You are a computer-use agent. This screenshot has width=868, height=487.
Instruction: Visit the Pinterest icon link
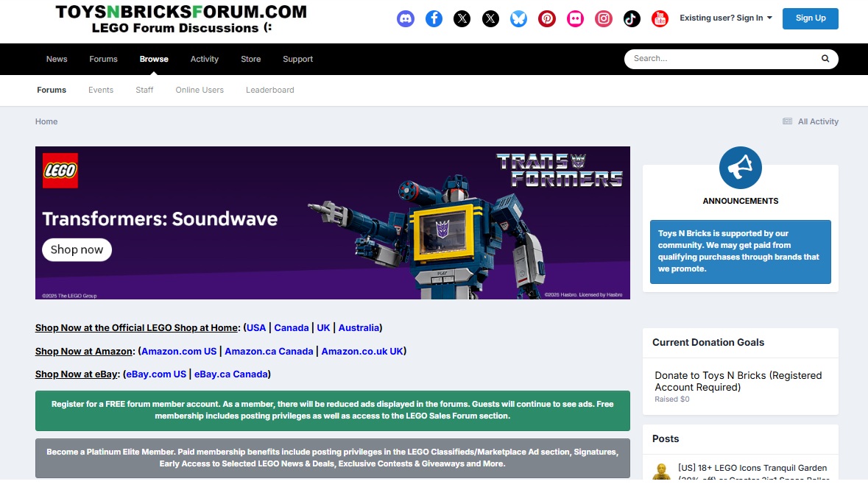pyautogui.click(x=547, y=18)
